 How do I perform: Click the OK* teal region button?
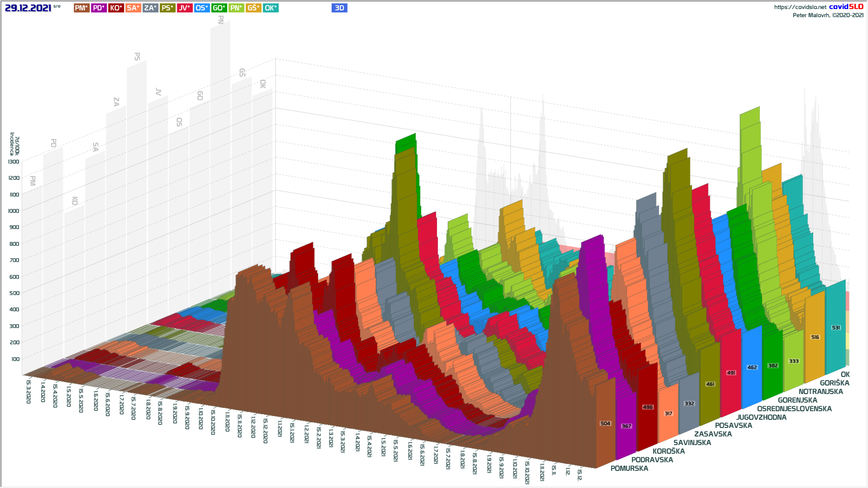tap(270, 8)
